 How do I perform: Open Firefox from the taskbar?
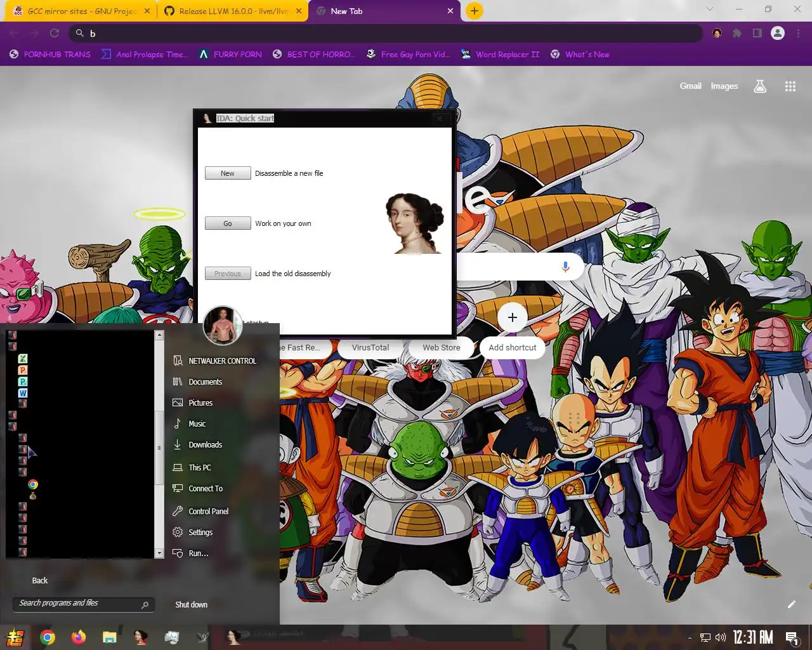(x=79, y=637)
